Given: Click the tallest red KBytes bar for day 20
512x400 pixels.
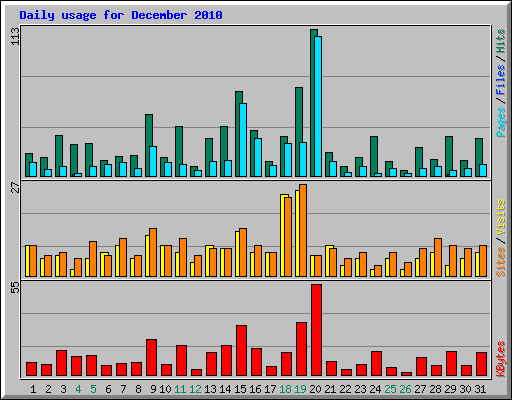Looking at the screenshot, I should click(316, 330).
